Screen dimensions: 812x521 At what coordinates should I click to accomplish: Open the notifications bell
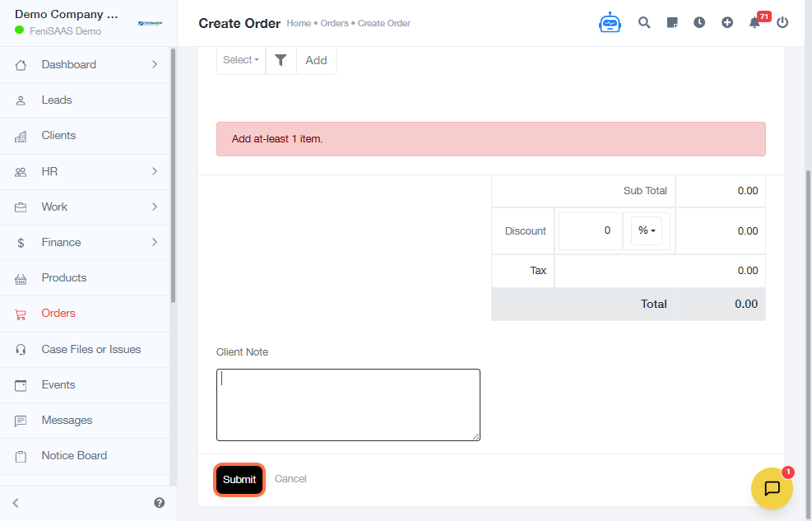pyautogui.click(x=754, y=23)
